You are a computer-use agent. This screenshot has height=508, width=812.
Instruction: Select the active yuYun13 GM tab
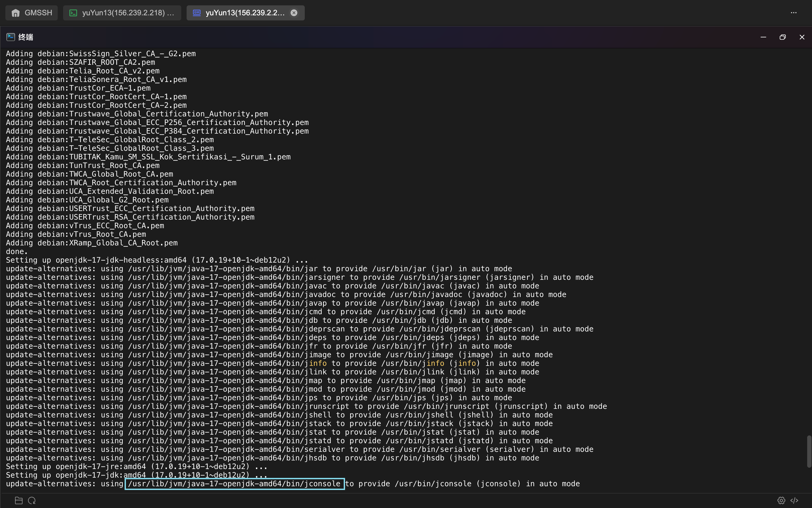point(245,13)
